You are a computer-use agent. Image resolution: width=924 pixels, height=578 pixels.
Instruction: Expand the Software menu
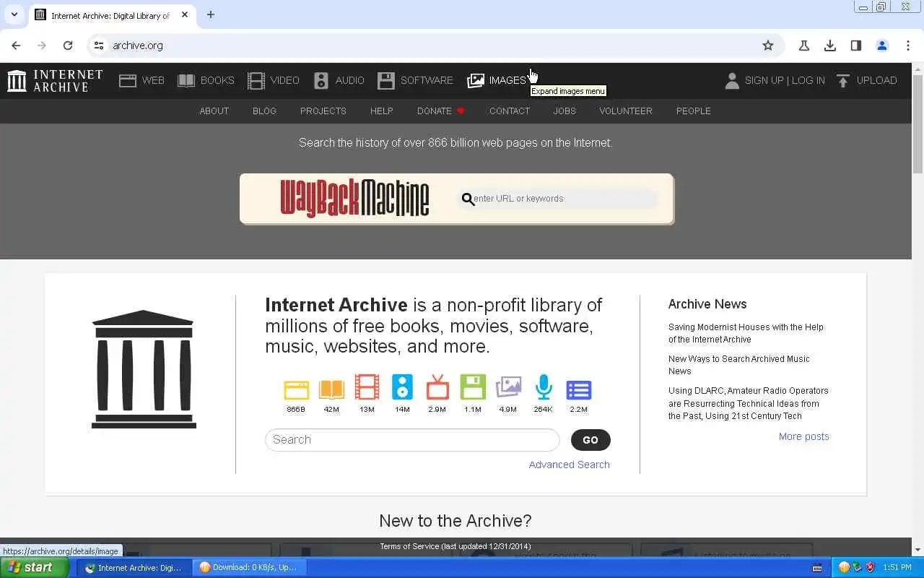click(x=415, y=80)
